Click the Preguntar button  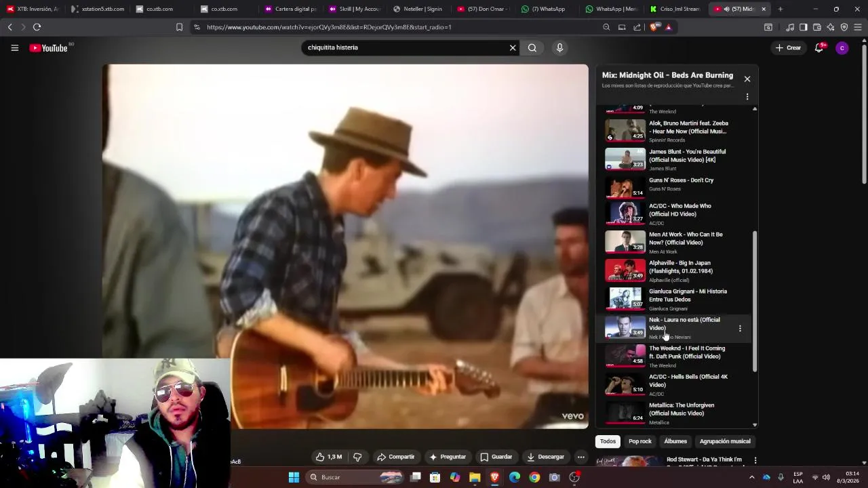point(448,457)
